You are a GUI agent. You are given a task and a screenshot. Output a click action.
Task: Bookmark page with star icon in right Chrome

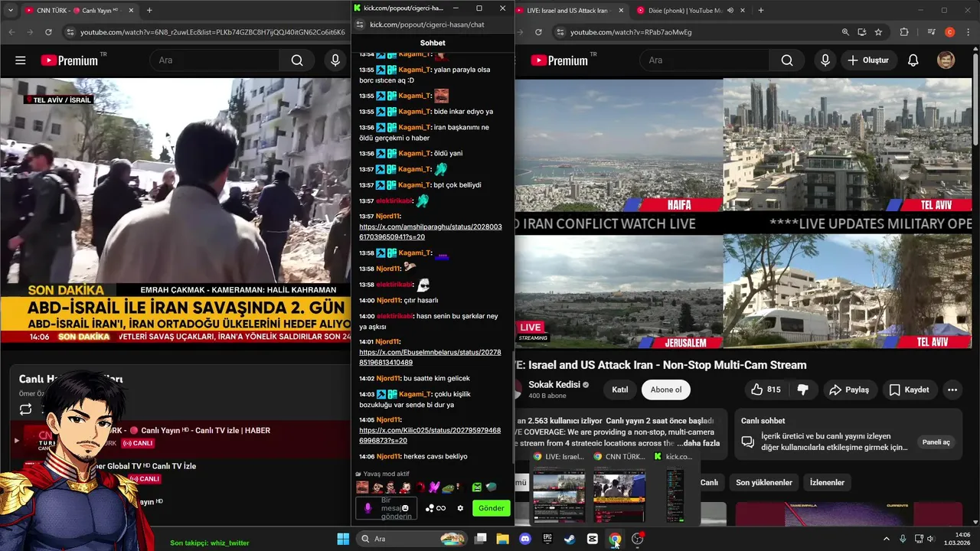[878, 32]
